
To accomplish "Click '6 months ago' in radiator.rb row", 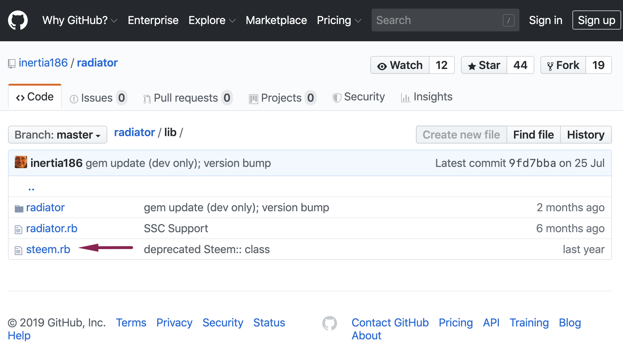I will (x=570, y=229).
